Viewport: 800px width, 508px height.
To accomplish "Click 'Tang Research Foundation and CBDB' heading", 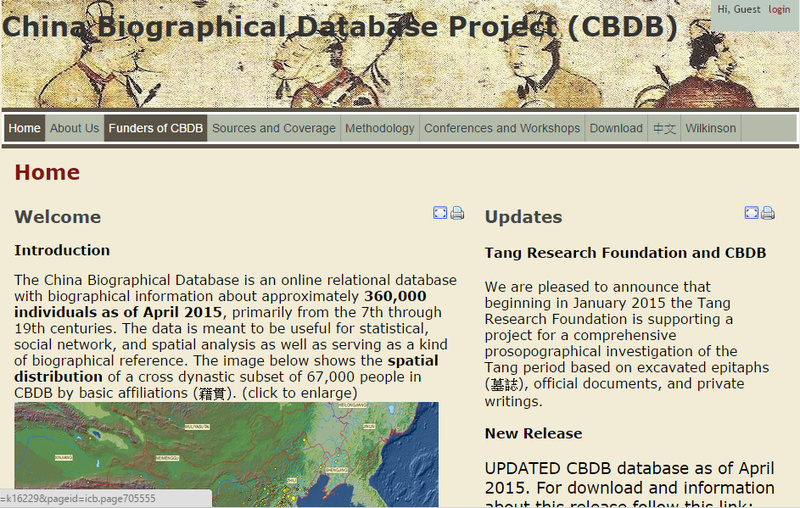I will click(x=626, y=253).
